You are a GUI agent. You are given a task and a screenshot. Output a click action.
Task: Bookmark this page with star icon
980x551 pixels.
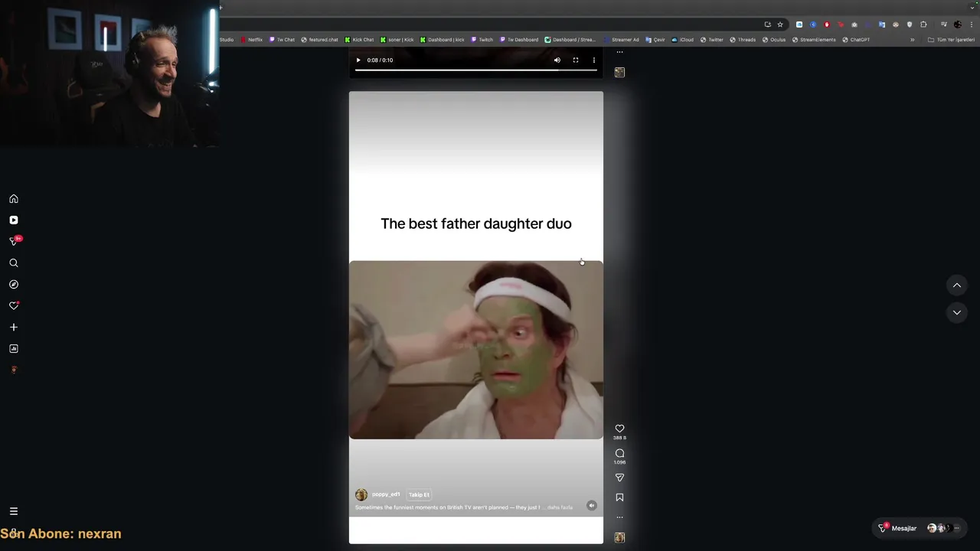tap(780, 24)
